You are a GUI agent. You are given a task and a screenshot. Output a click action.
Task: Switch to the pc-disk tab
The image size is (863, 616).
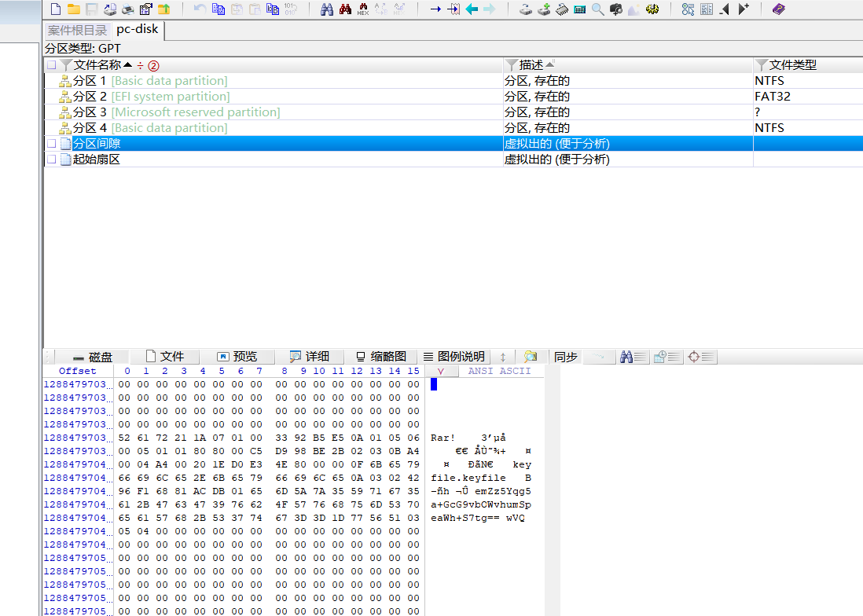138,29
